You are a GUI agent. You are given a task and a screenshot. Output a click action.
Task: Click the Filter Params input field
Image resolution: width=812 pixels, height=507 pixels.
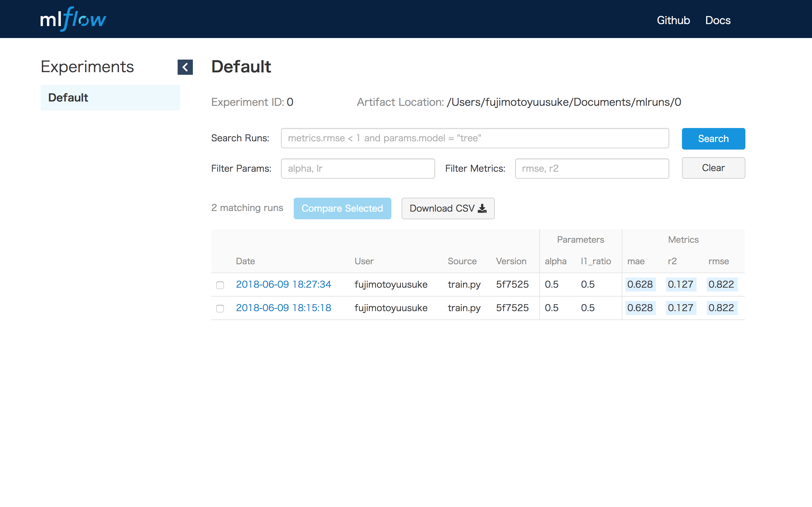point(358,168)
